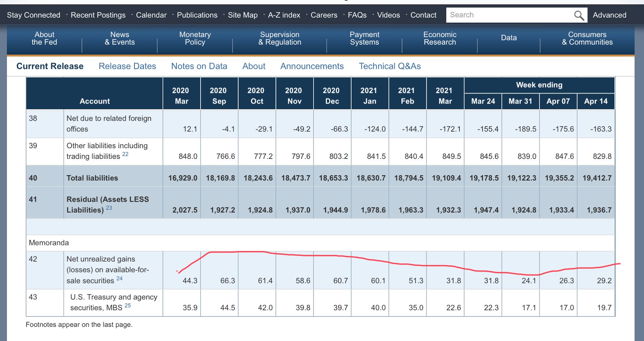Image resolution: width=644 pixels, height=341 pixels.
Task: Open the Consumers & Communities menu
Action: tap(587, 38)
